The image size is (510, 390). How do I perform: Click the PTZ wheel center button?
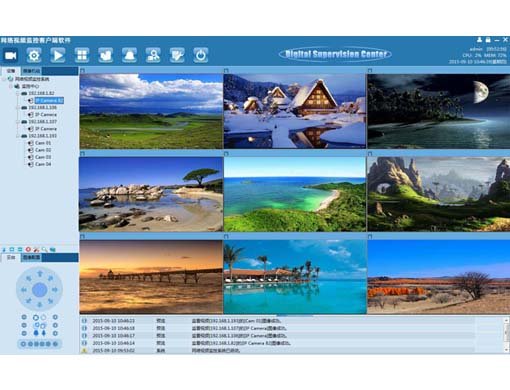click(x=40, y=289)
